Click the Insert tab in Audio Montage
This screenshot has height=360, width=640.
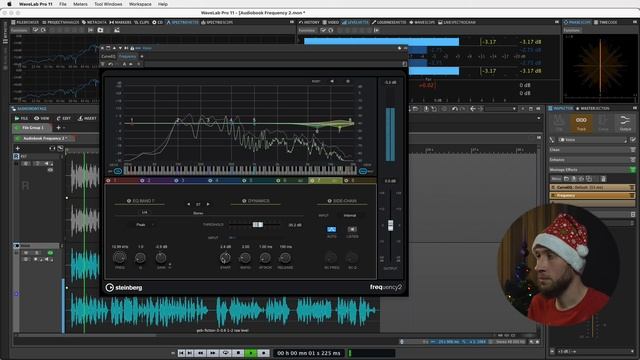[87, 118]
